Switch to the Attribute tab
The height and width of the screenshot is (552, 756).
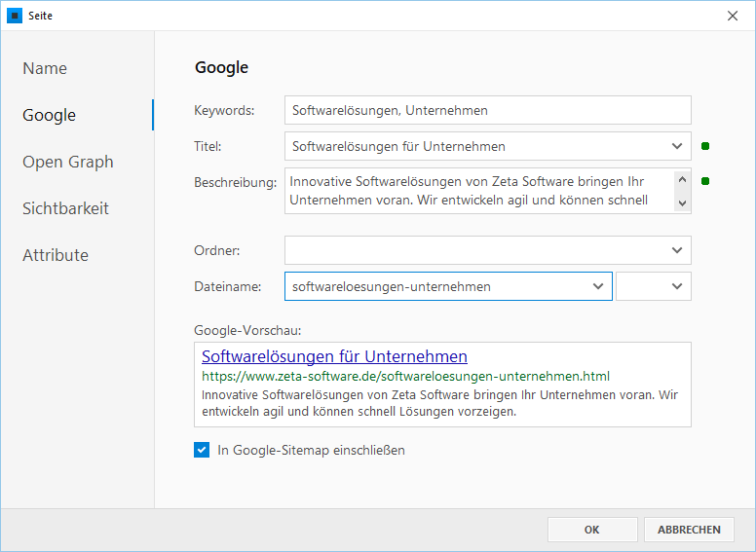[x=56, y=255]
